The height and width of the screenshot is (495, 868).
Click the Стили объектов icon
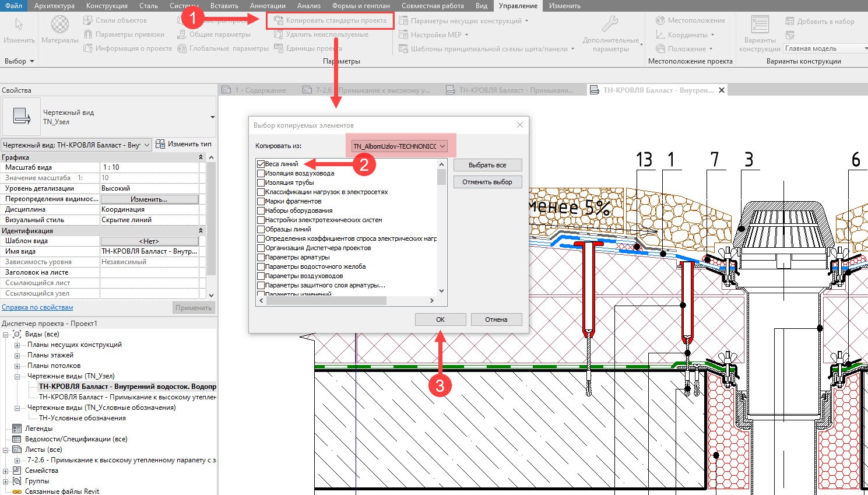(x=89, y=19)
